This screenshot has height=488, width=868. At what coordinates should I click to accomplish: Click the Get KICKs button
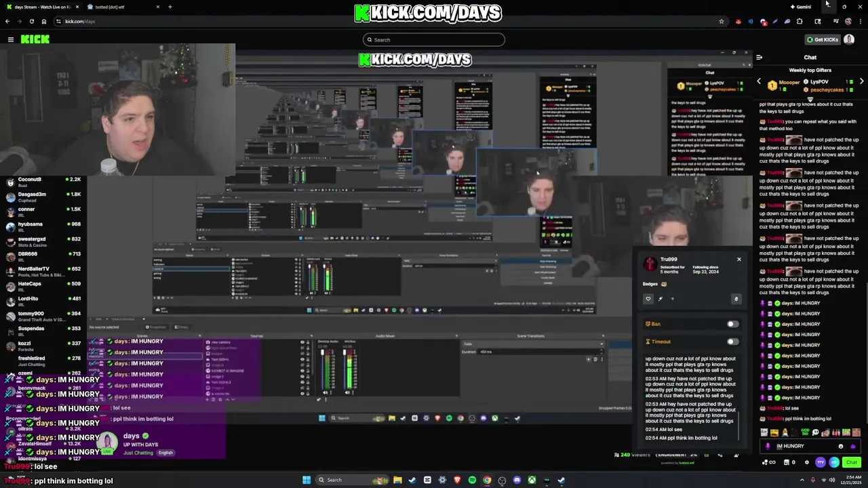tap(822, 39)
